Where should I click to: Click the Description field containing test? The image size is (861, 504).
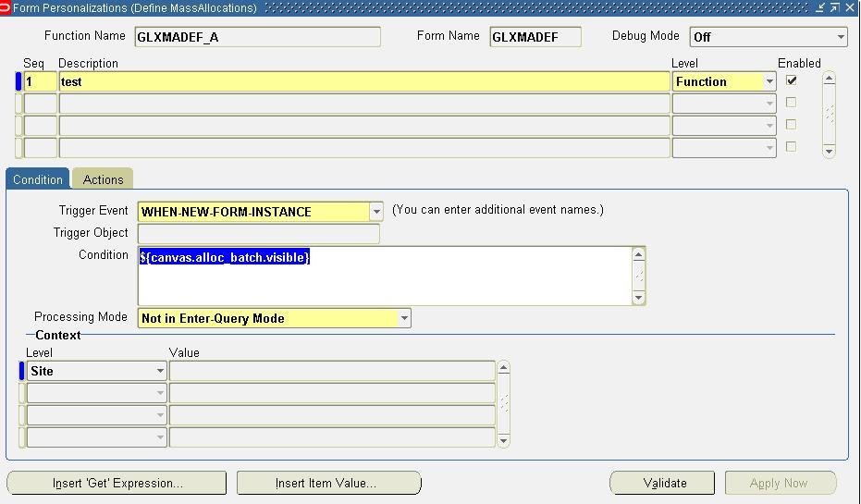(x=364, y=81)
